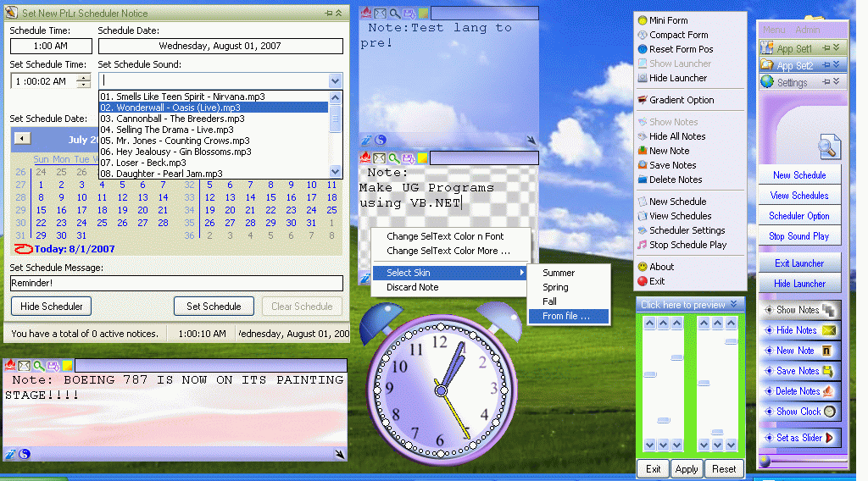Click the Set Schedule Message text field
868x481 pixels.
tap(176, 284)
